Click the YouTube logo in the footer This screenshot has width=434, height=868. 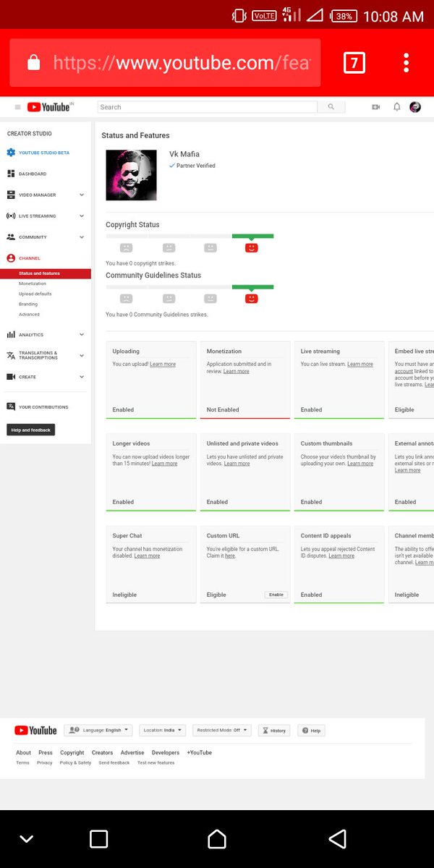click(35, 731)
